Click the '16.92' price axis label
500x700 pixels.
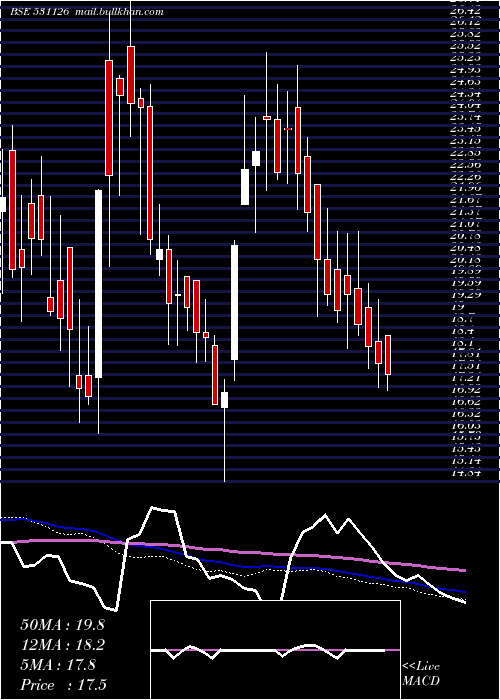(x=466, y=390)
